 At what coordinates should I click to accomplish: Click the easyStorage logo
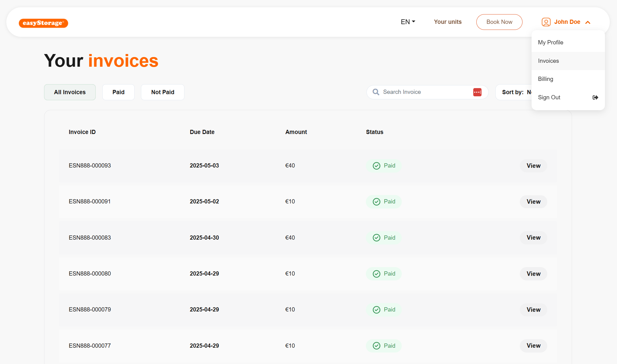click(x=43, y=23)
